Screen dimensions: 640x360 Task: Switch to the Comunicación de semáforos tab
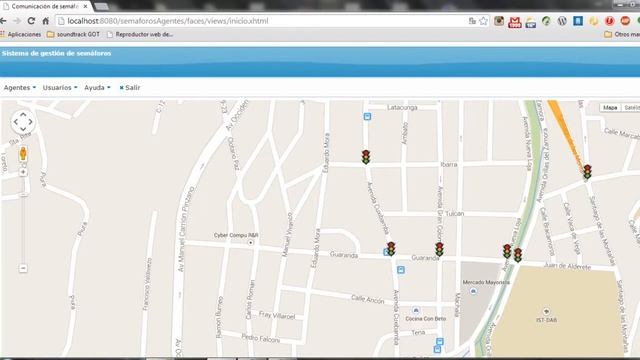pyautogui.click(x=44, y=7)
